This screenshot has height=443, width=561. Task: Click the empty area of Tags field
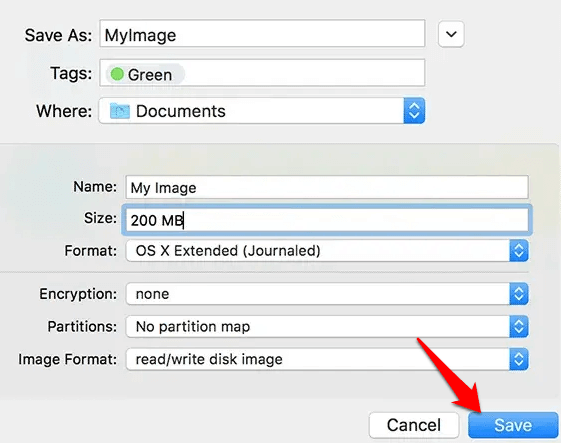(x=304, y=73)
